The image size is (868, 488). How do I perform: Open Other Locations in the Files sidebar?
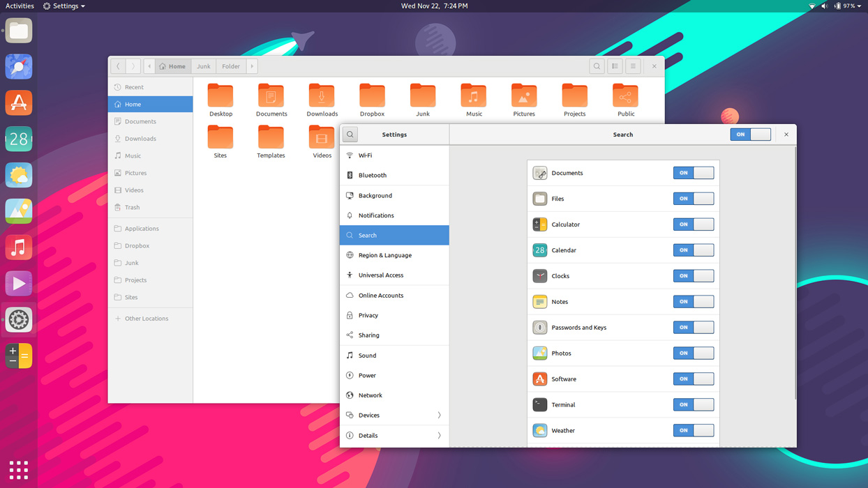(x=147, y=318)
